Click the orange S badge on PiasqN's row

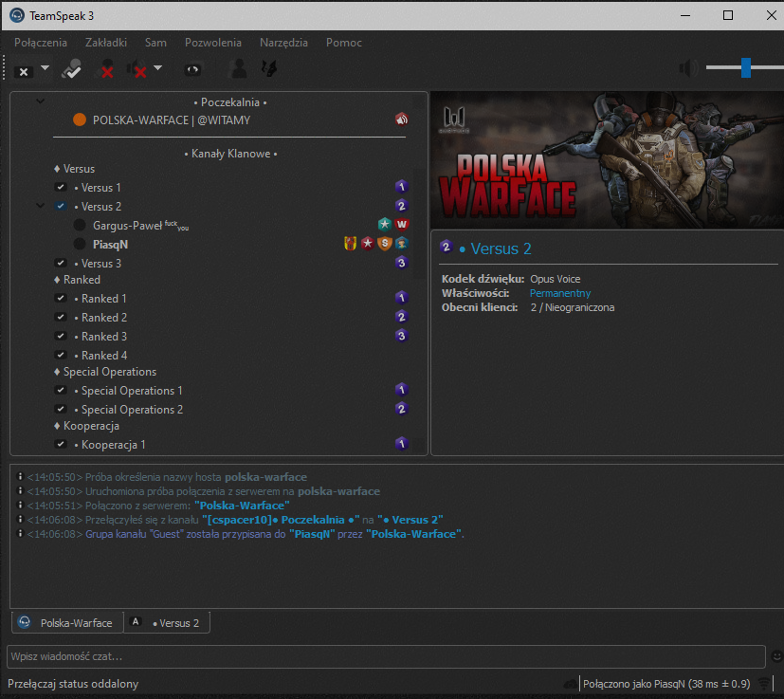[385, 244]
